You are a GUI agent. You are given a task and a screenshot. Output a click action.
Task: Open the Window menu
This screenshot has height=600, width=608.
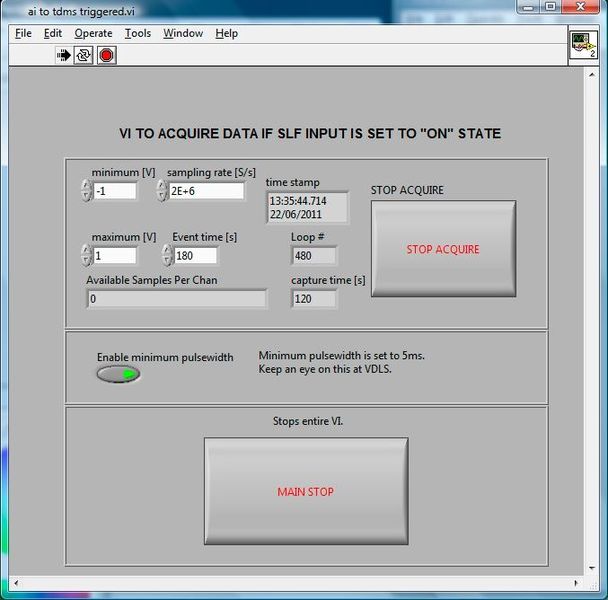click(183, 34)
